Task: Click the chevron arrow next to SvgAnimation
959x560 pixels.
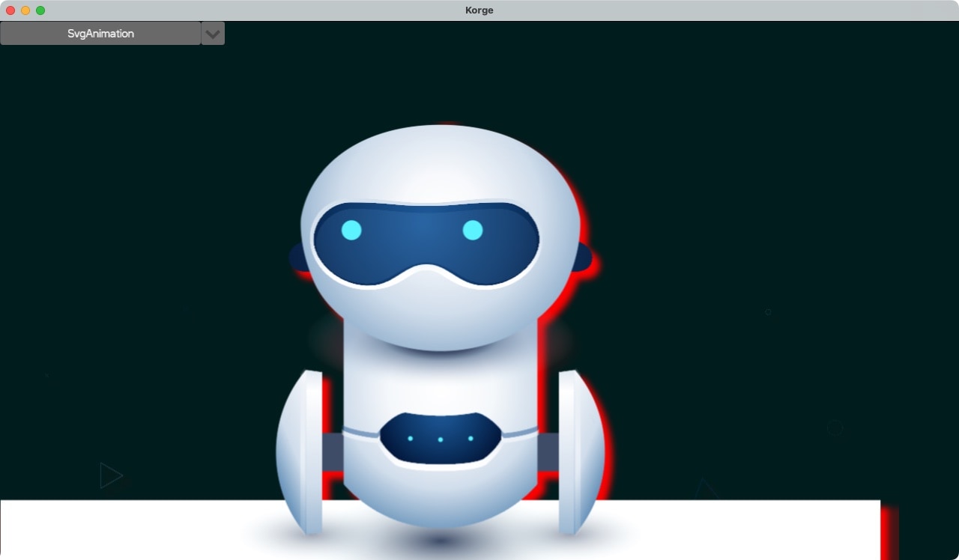Action: pos(213,34)
